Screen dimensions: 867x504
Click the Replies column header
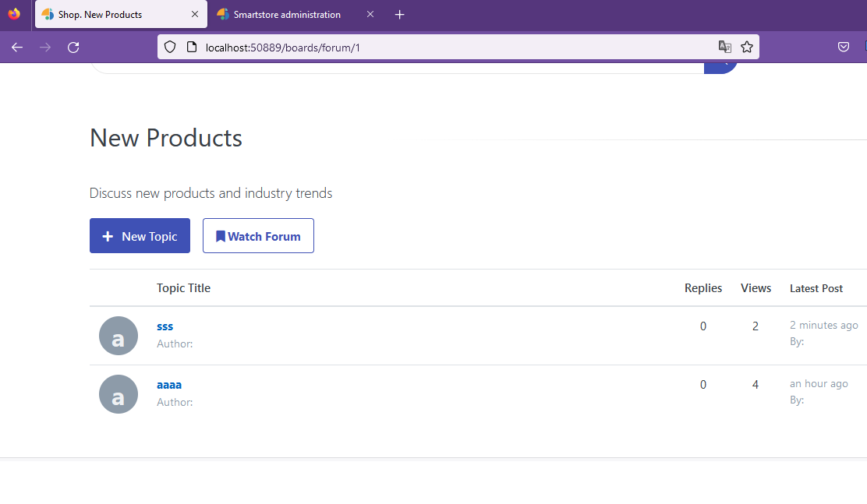[x=702, y=287]
